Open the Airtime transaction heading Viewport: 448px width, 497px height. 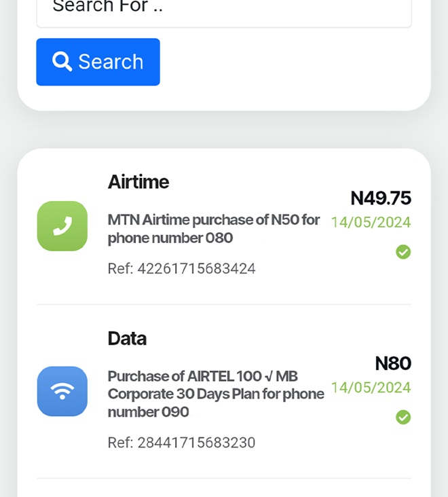pyautogui.click(x=138, y=182)
